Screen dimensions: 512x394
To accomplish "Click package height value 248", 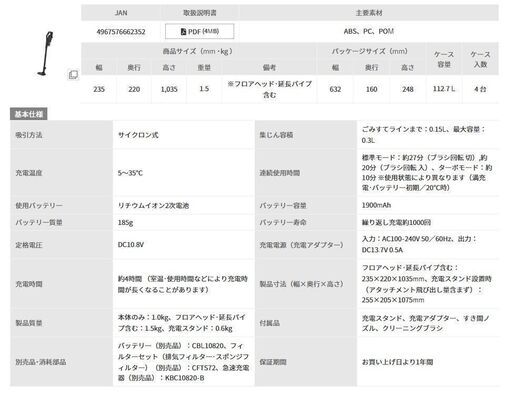I will click(407, 89).
